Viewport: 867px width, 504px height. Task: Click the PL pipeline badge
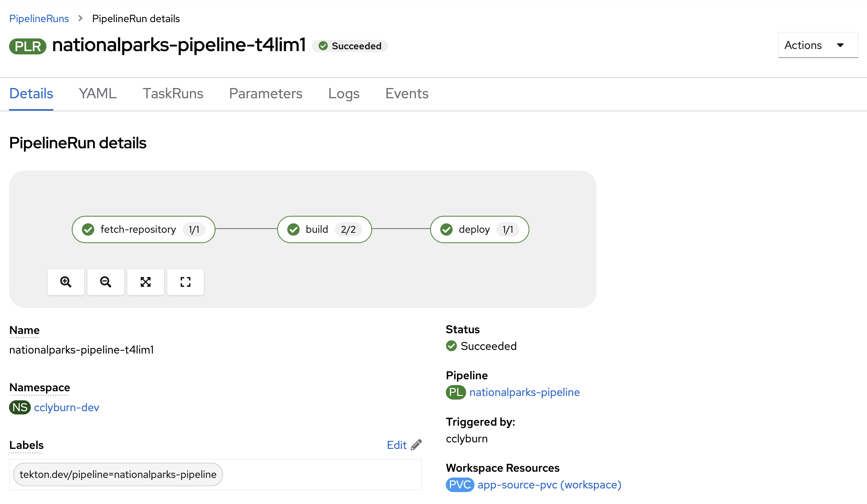click(x=456, y=392)
